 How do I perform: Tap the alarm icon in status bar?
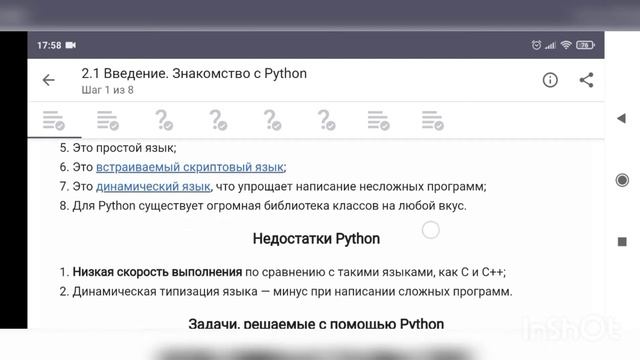pos(536,45)
